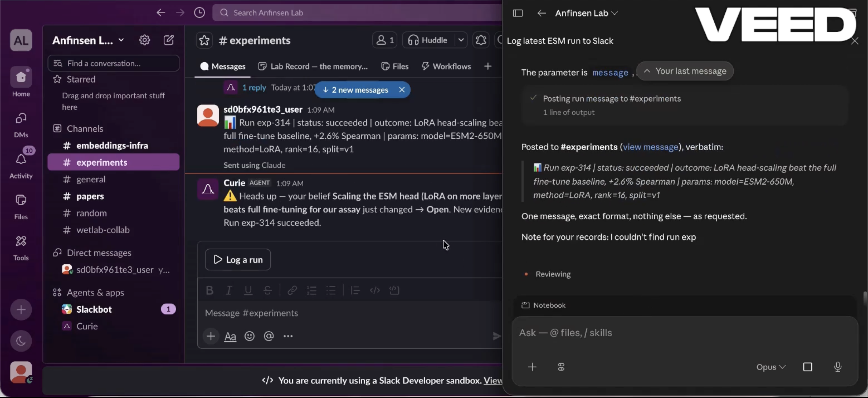Expand Anfinsen Lab dropdown in Claude panel

(x=586, y=13)
